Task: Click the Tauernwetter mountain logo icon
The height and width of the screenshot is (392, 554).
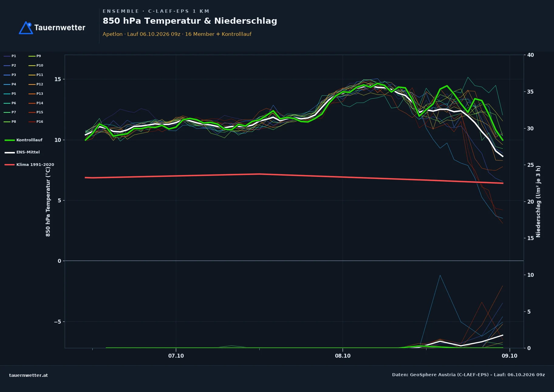Action: (x=26, y=28)
